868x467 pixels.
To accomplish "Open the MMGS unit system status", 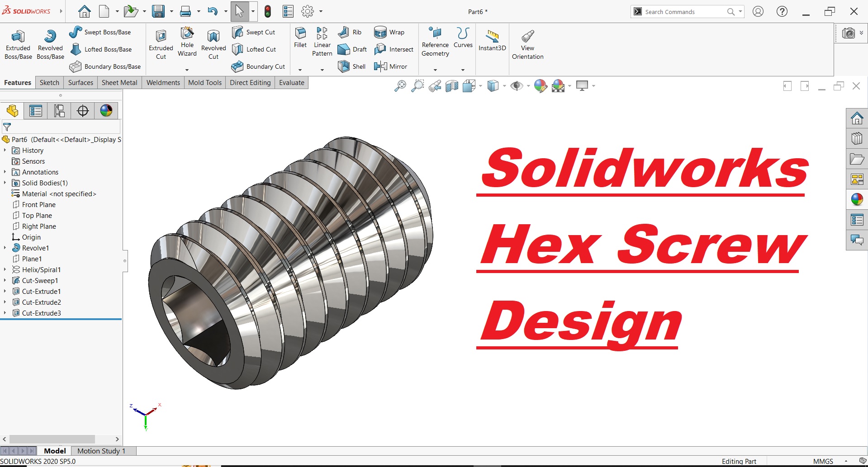I will pyautogui.click(x=823, y=461).
